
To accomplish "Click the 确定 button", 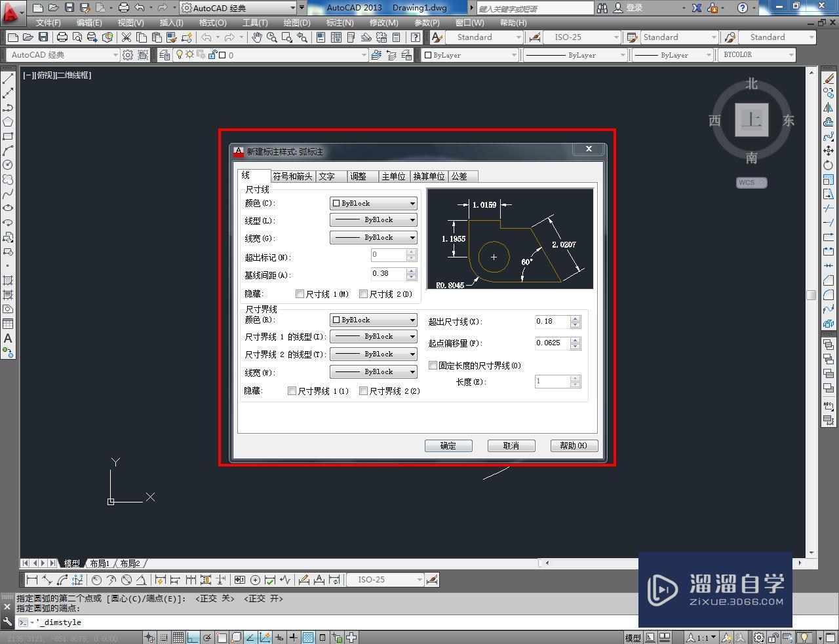I will [448, 445].
